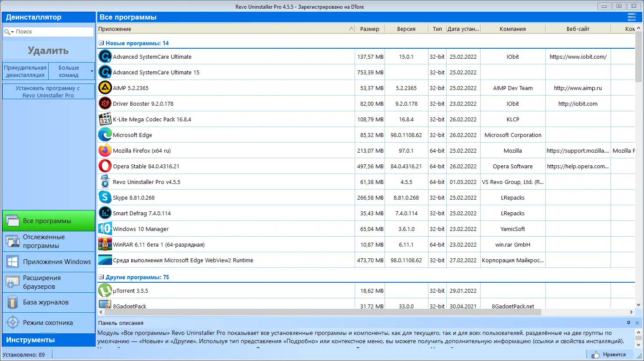Screen dimensions: 644x361
Task: Click in the Поиск search field
Action: (53, 32)
